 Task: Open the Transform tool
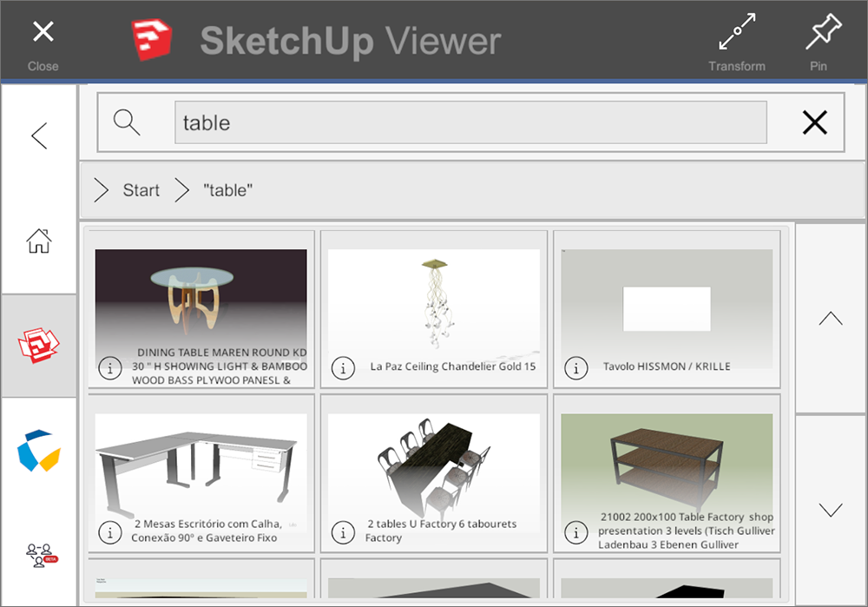tap(737, 43)
